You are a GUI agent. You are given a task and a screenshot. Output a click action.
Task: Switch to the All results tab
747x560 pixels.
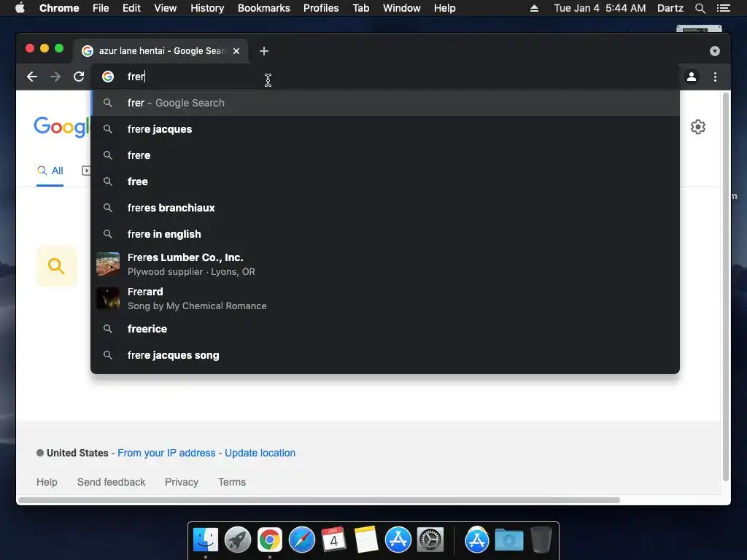(50, 171)
